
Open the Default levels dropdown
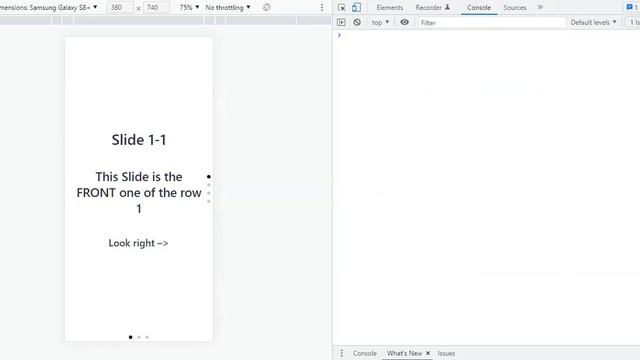pos(593,22)
